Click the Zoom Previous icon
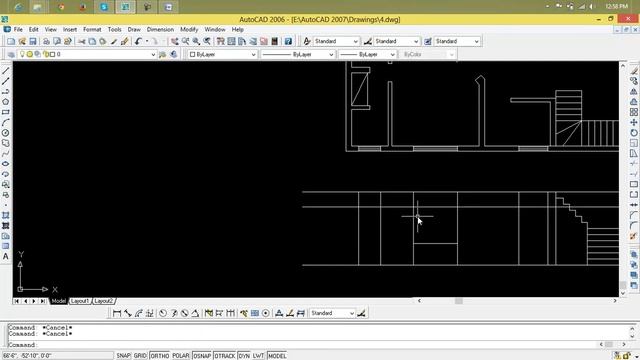640x360 pixels. click(x=207, y=41)
